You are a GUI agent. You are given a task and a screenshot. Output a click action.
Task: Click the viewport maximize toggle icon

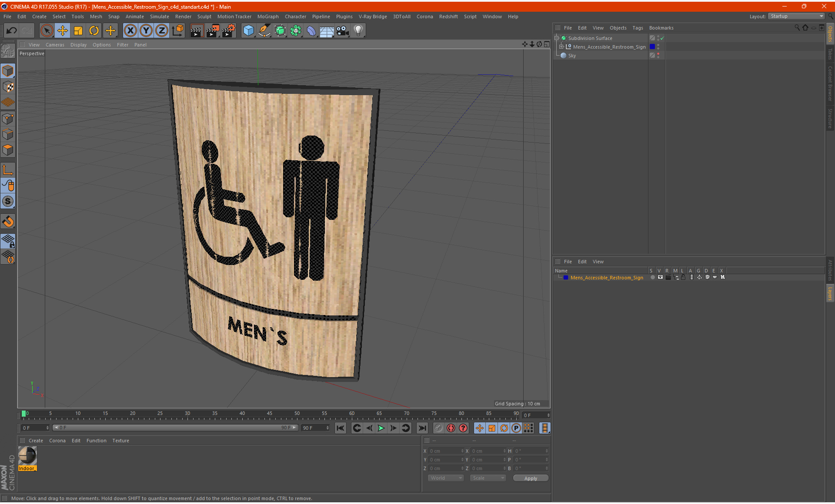547,44
